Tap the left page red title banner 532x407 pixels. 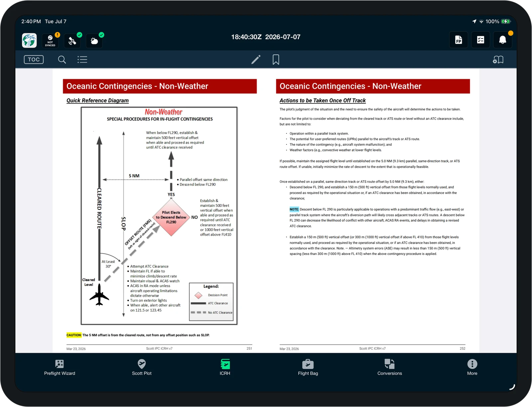point(160,86)
